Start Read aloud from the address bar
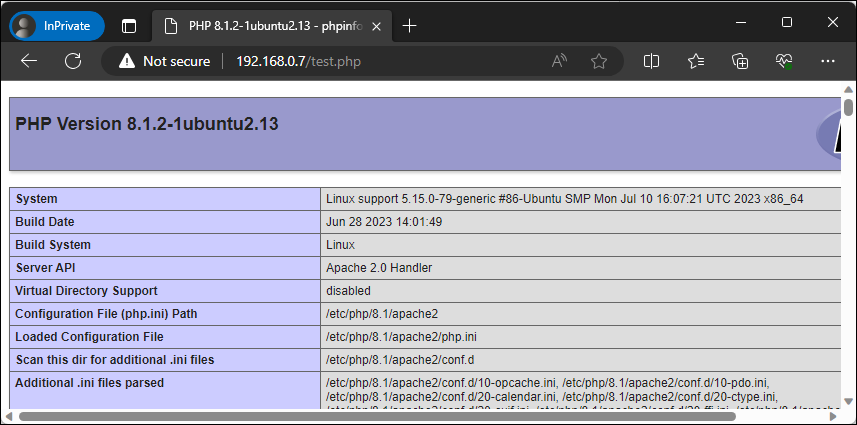 560,61
